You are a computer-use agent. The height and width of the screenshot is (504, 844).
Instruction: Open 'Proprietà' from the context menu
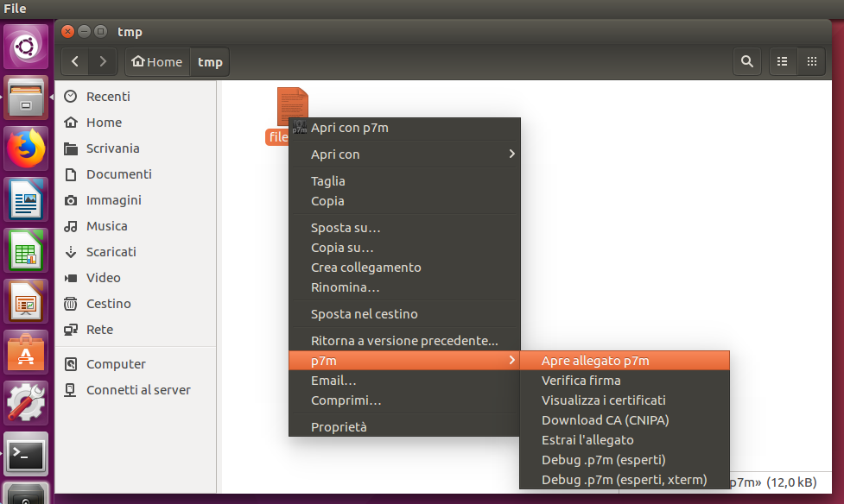tap(339, 427)
